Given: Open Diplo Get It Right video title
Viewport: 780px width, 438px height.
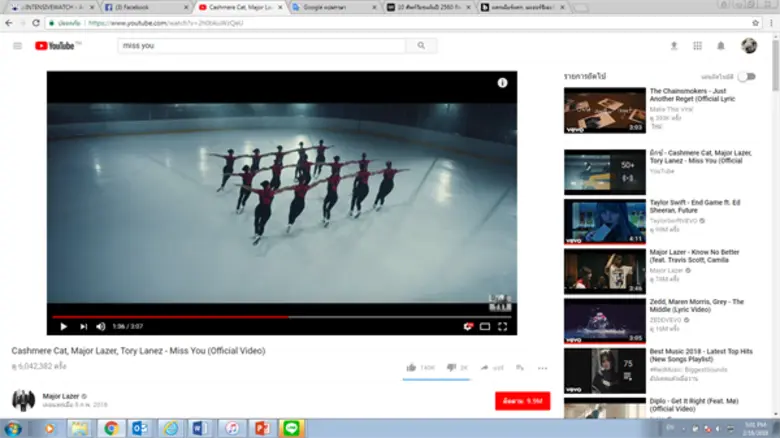Looking at the screenshot, I should (x=694, y=405).
